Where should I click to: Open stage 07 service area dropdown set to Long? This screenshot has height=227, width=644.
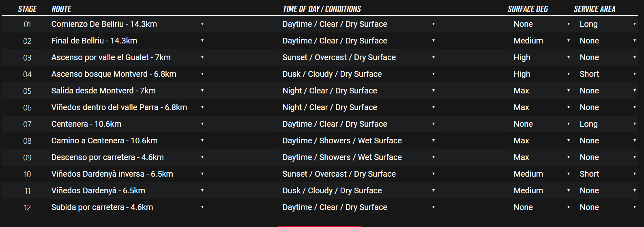tap(608, 124)
